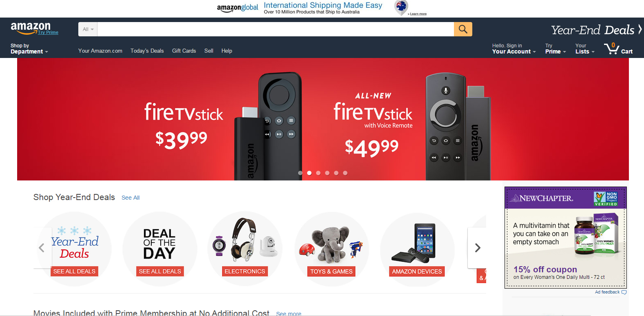Expand the Shop by Department menu
The image size is (644, 316).
click(x=29, y=49)
